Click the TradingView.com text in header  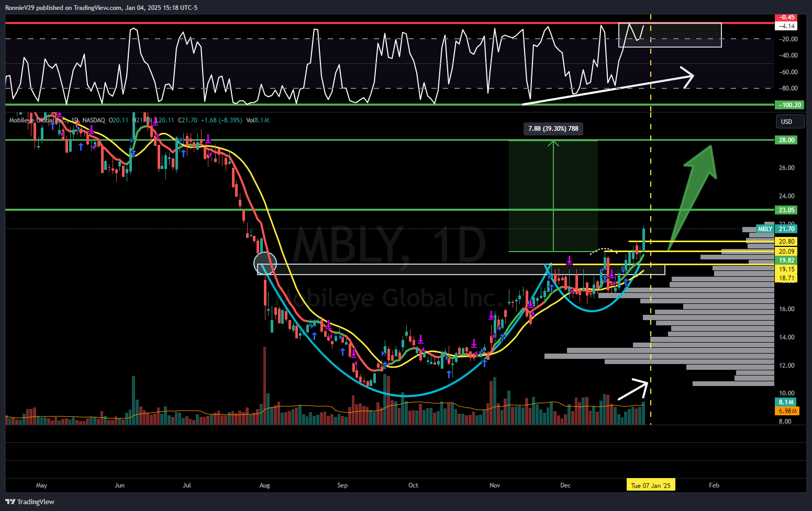click(x=98, y=8)
